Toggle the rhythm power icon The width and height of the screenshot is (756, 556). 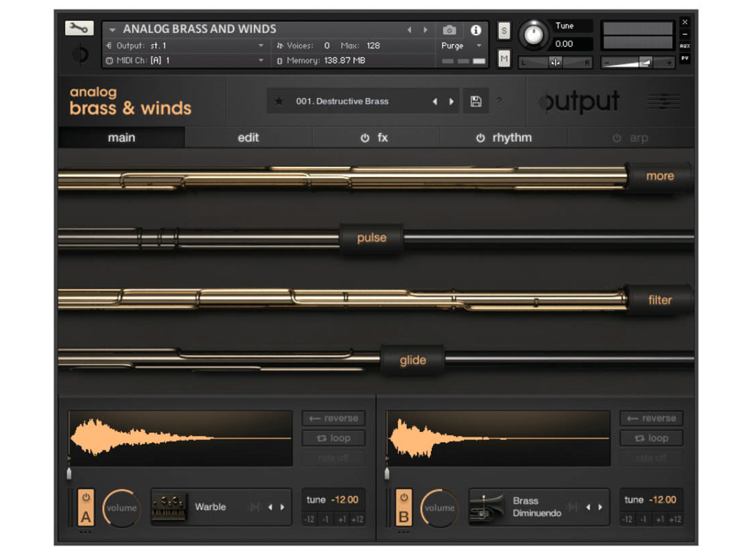(480, 138)
